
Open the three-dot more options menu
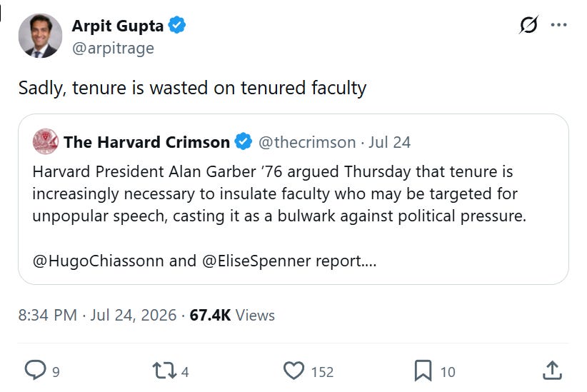[558, 25]
